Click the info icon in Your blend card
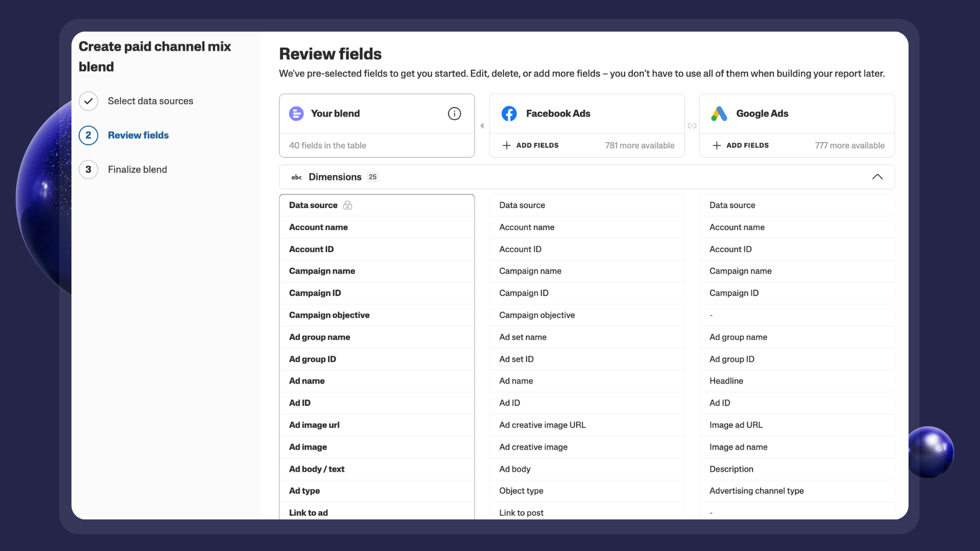 (454, 114)
